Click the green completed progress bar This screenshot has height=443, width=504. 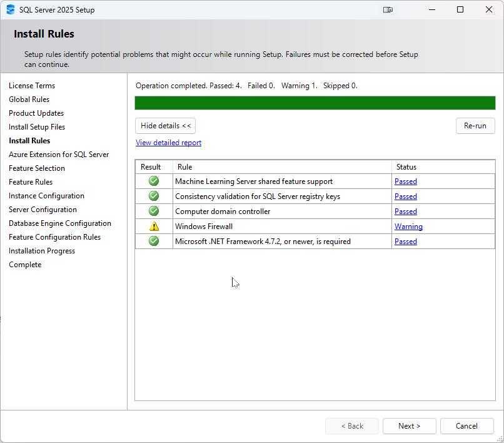pyautogui.click(x=315, y=103)
